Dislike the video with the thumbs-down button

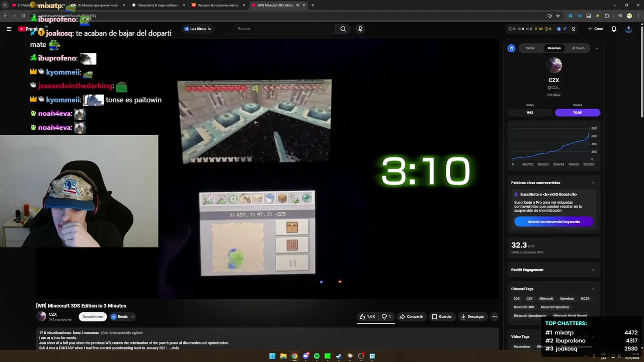click(386, 317)
